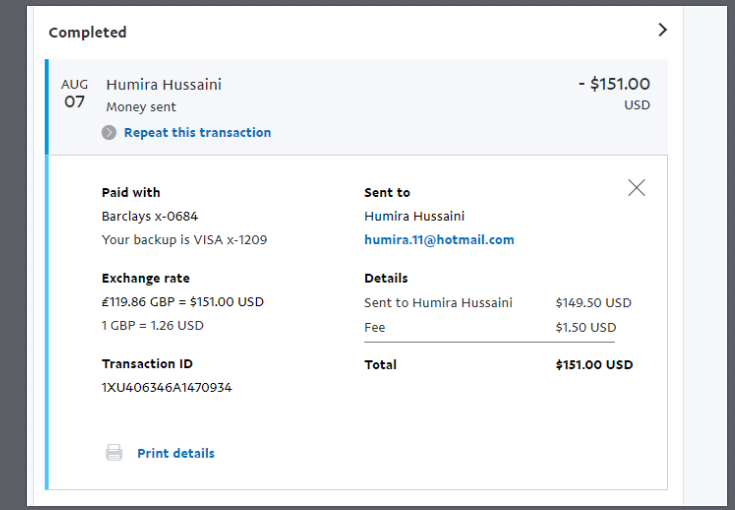The width and height of the screenshot is (735, 510).
Task: Click the 1 GBP = 1.26 USD rate
Action: pos(152,325)
